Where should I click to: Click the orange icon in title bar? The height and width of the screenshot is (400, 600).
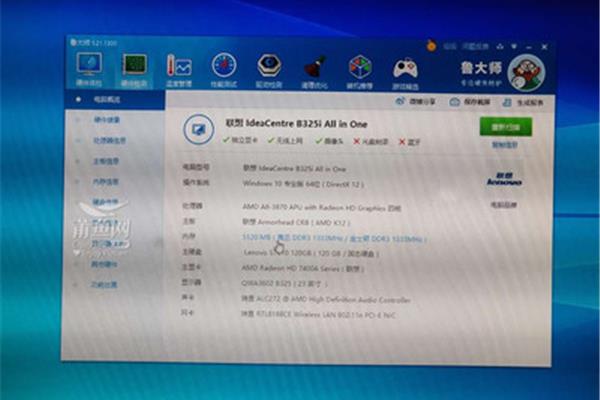tap(431, 46)
